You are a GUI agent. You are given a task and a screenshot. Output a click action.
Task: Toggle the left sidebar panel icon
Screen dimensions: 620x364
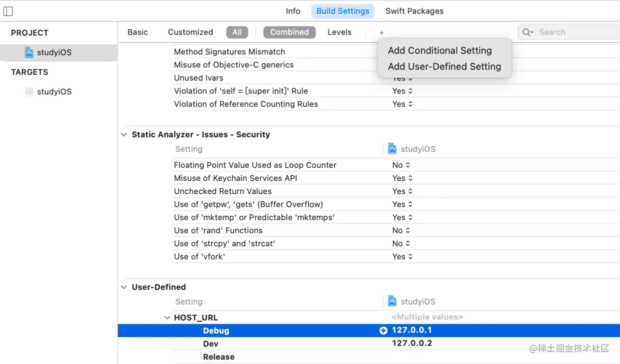coord(7,10)
